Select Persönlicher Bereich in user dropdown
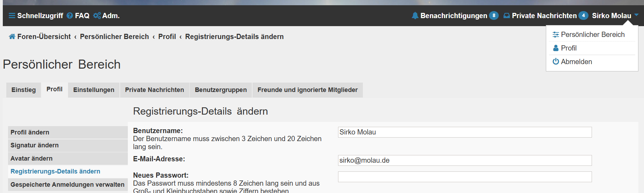Image resolution: width=644 pixels, height=193 pixels. pyautogui.click(x=592, y=34)
